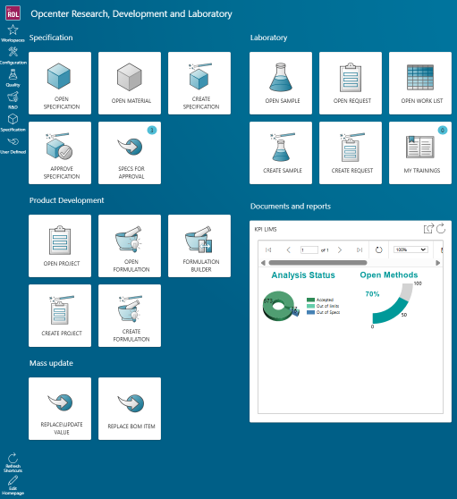Image resolution: width=457 pixels, height=499 pixels.
Task: Open the Open Request clipboard tile
Action: point(350,83)
